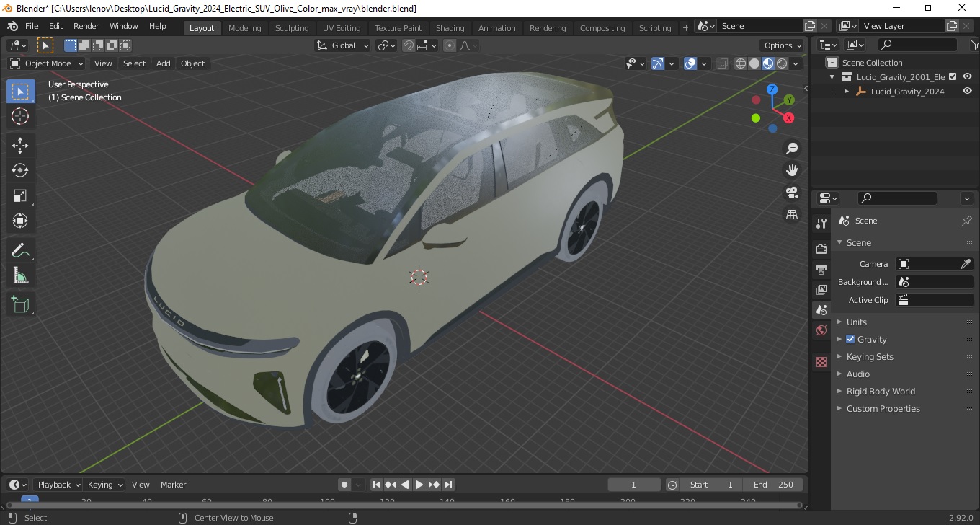Image resolution: width=980 pixels, height=525 pixels.
Task: Switch perspective/orthographic grid gizmo
Action: (x=792, y=215)
